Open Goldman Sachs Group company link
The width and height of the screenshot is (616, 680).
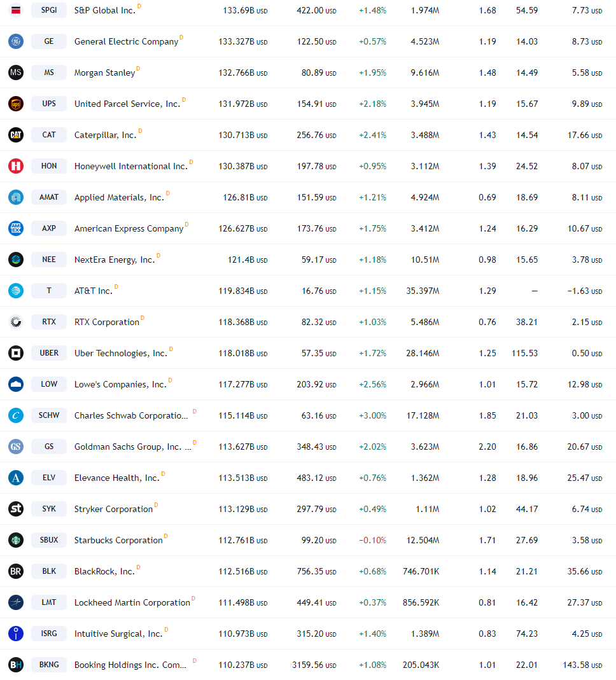click(x=133, y=447)
